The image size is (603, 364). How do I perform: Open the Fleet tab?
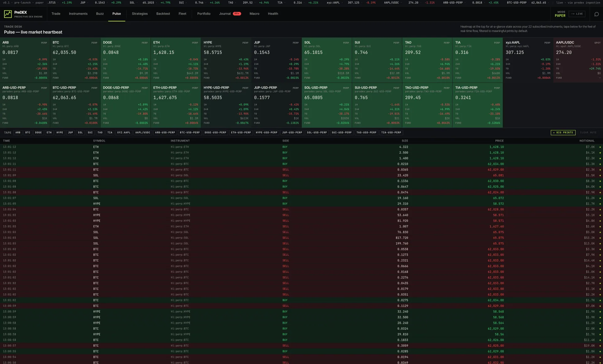(x=182, y=14)
